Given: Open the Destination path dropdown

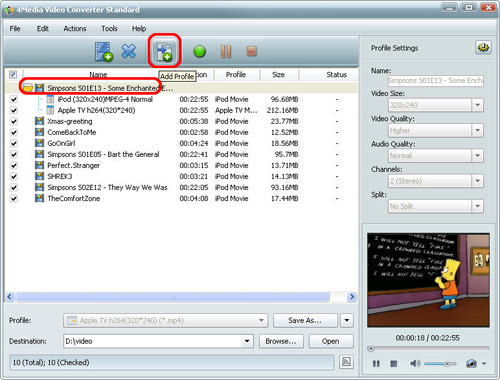Looking at the screenshot, I should click(247, 341).
